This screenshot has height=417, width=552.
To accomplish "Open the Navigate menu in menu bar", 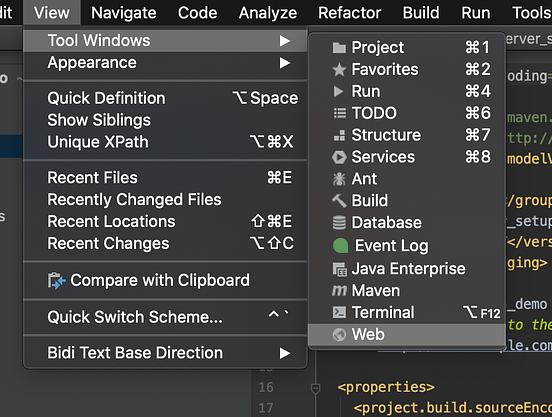I will [x=124, y=13].
